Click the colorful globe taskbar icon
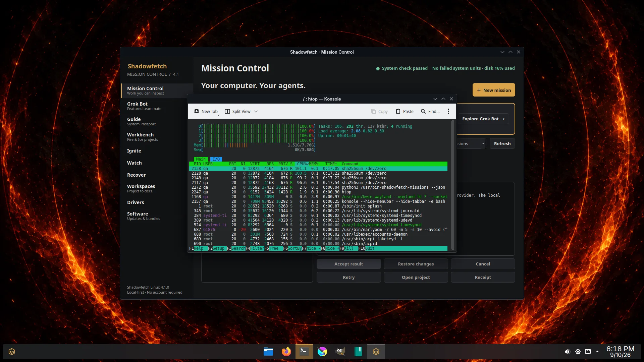 click(322, 352)
